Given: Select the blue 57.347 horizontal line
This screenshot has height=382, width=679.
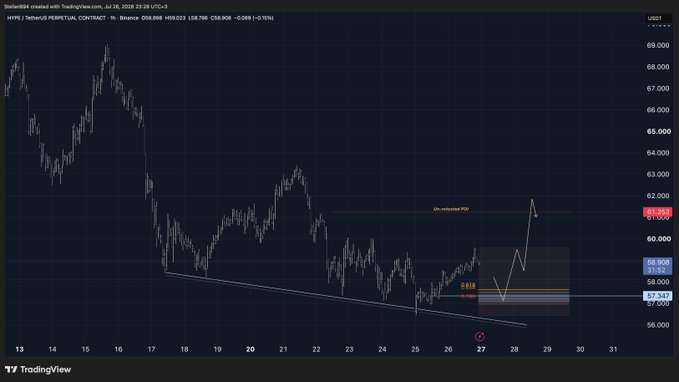Looking at the screenshot, I should pyautogui.click(x=541, y=296).
